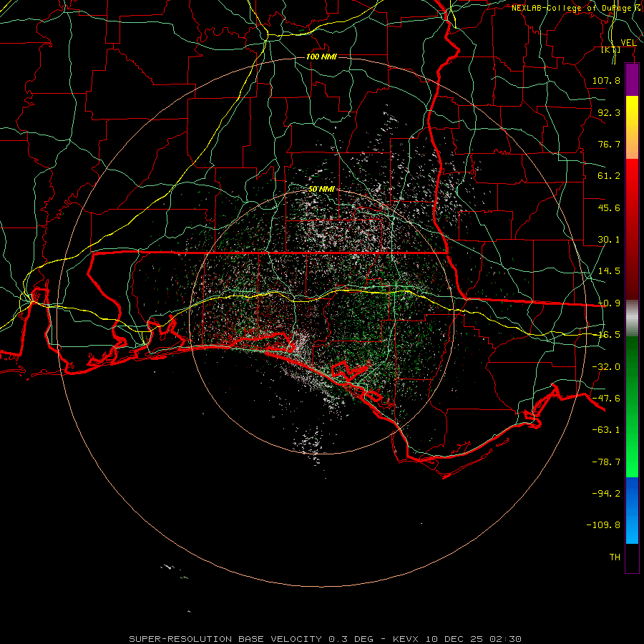Click the -78.7 legend value
644x644 pixels.
click(606, 462)
